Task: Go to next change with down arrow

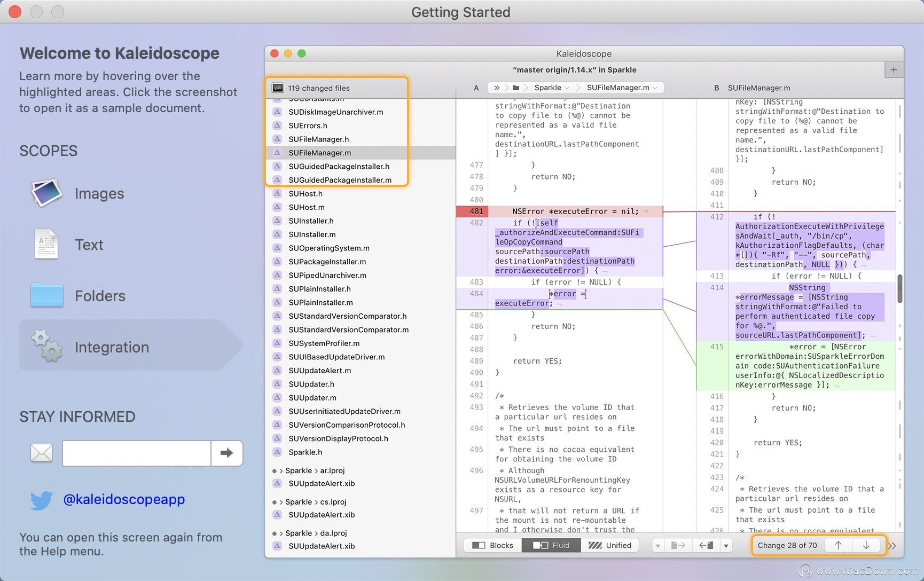Action: point(866,545)
